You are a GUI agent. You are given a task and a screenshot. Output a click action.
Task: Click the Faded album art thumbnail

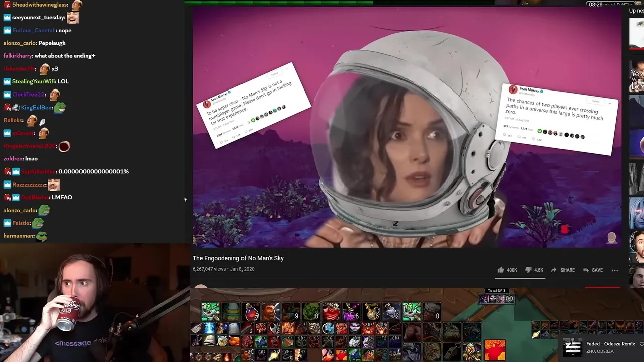click(573, 347)
